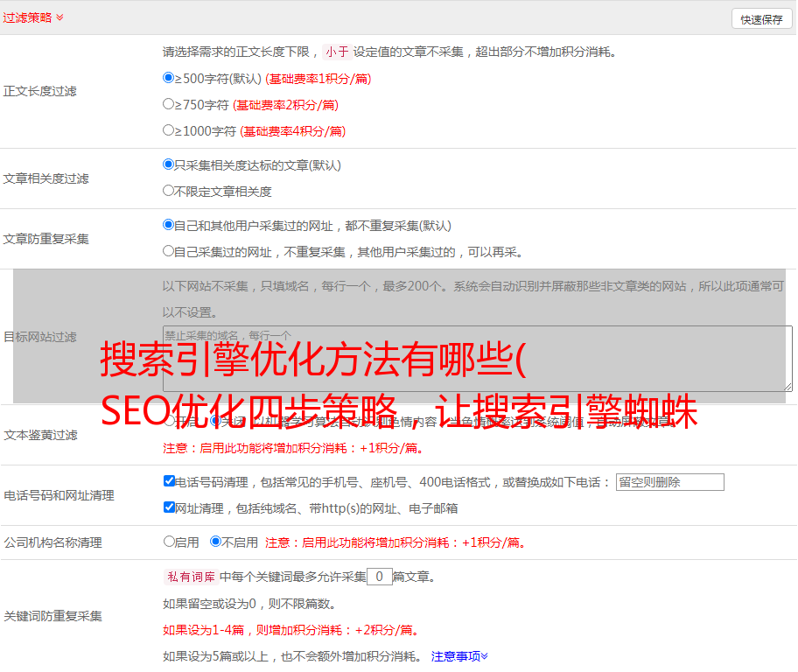Select 自己和其他用户采集过的网址 no-repeat option
This screenshot has width=798, height=672.
click(x=168, y=225)
